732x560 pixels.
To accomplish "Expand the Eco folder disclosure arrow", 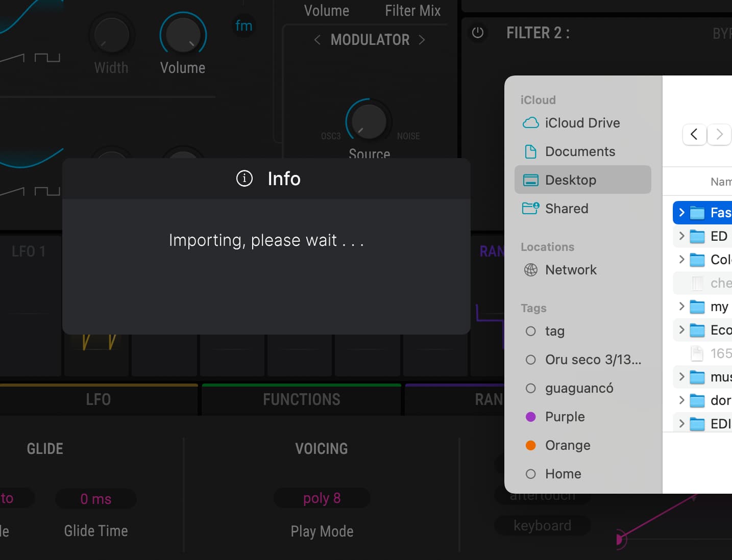I will [x=681, y=329].
